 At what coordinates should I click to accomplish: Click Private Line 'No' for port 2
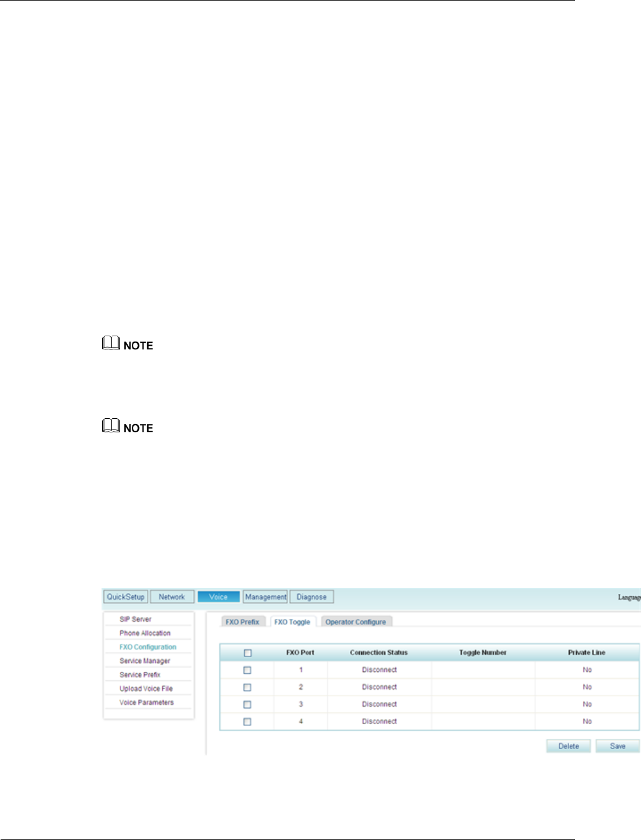pyautogui.click(x=588, y=687)
